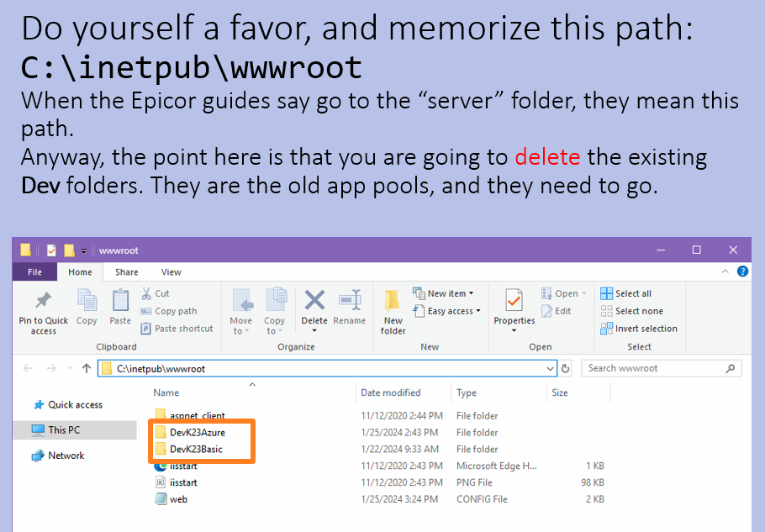Create a New folder from the ribbon
The image size is (765, 532).
point(393,313)
